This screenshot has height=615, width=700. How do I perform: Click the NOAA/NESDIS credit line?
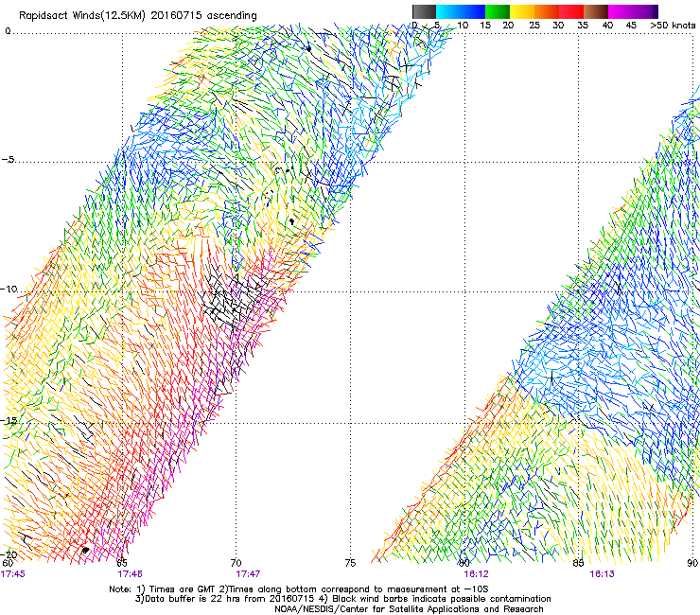coord(409,609)
